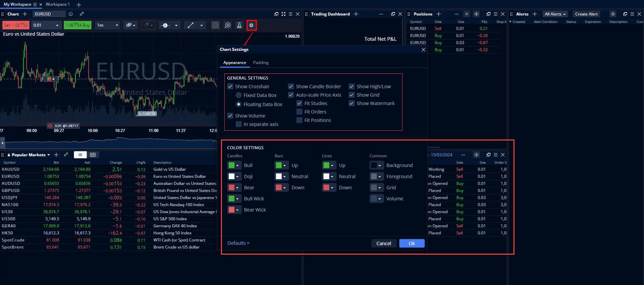Toggle Show Crosshair checkbox
The image size is (644, 285).
coord(230,87)
